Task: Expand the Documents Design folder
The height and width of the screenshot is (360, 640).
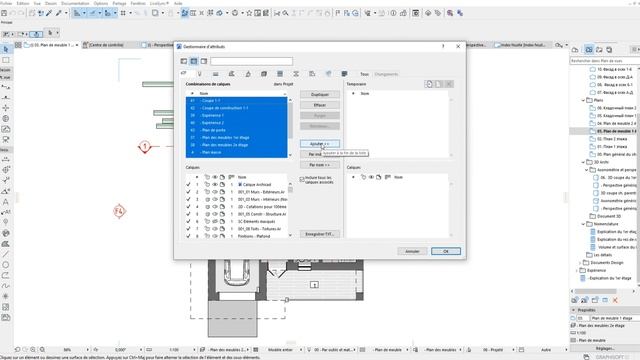Action: click(580, 263)
